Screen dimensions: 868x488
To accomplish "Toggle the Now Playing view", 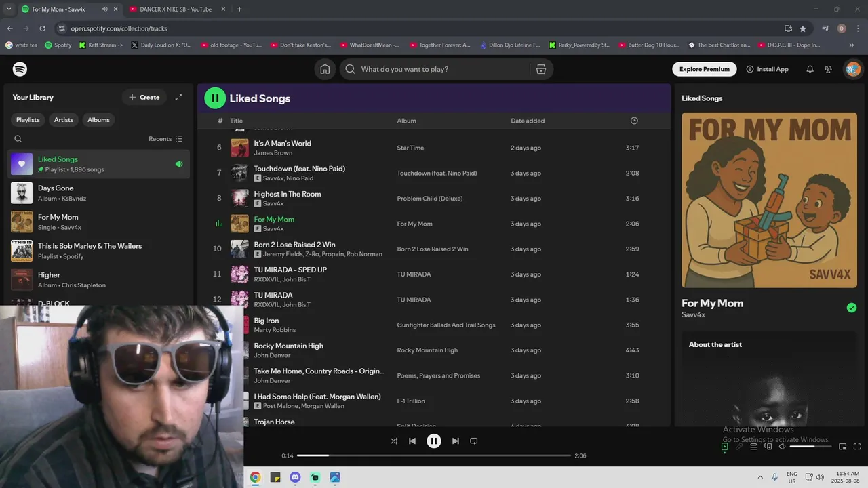I will pos(724,447).
